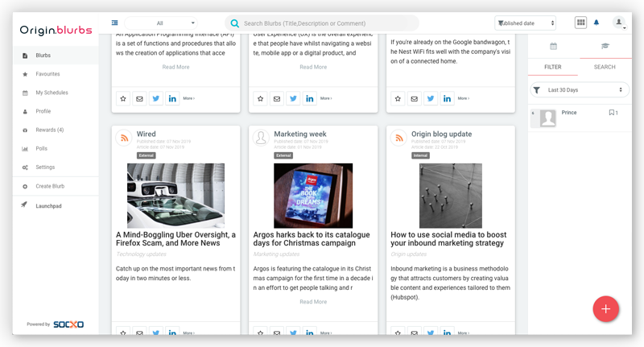Share API blurb on Twitter

pos(156,98)
